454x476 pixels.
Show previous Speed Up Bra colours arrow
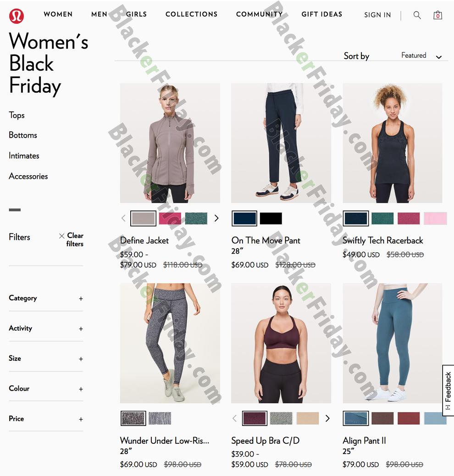tap(234, 418)
